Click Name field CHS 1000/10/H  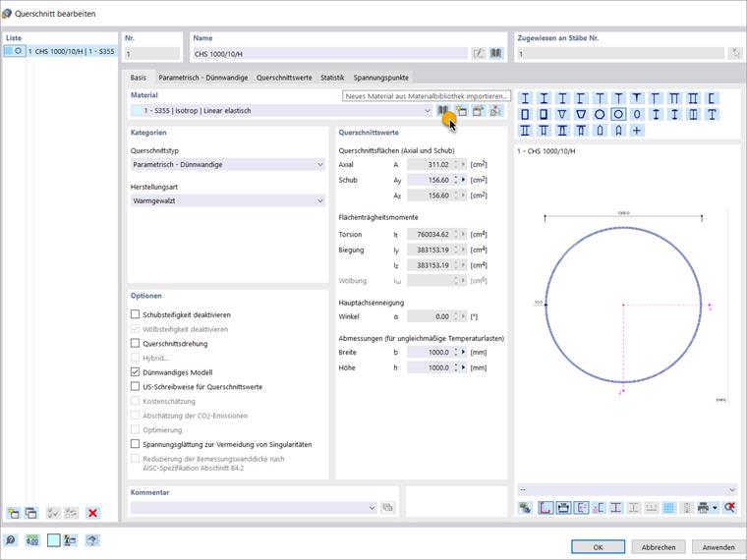point(330,54)
